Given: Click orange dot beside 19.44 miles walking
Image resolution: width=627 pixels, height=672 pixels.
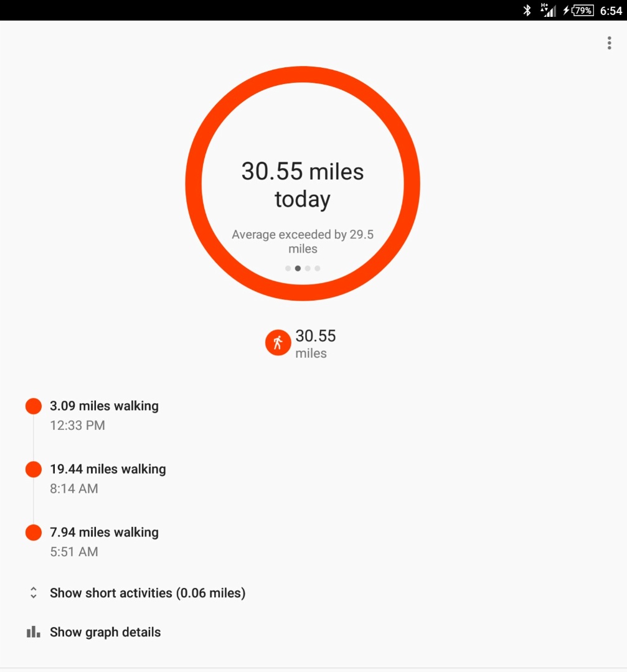Looking at the screenshot, I should 33,470.
